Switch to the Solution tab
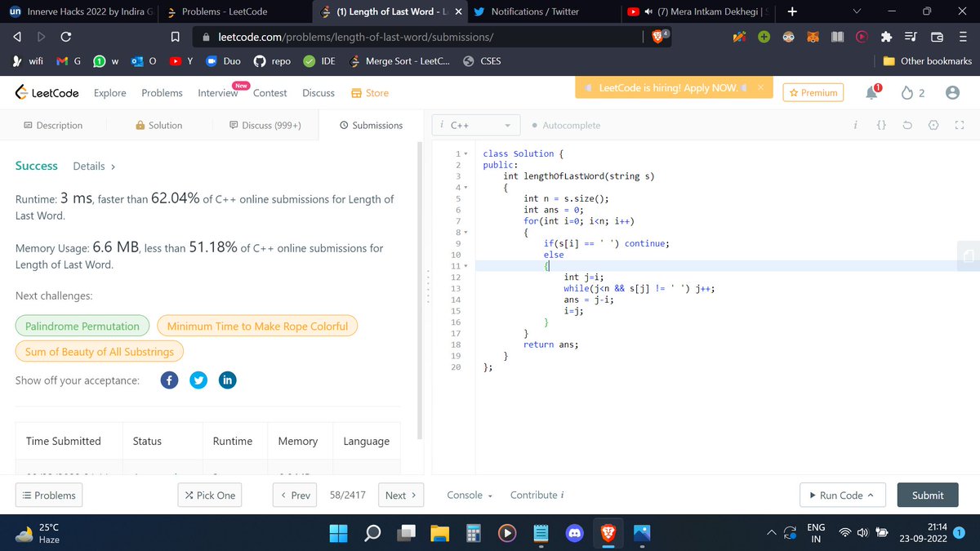Viewport: 980px width, 551px height. pyautogui.click(x=159, y=126)
